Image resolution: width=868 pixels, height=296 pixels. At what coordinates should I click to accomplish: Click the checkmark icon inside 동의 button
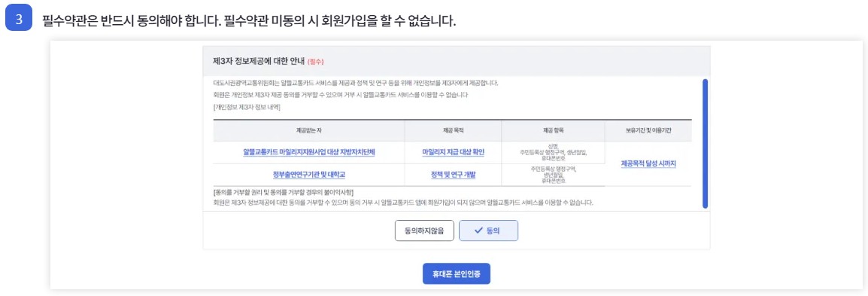[x=478, y=230]
